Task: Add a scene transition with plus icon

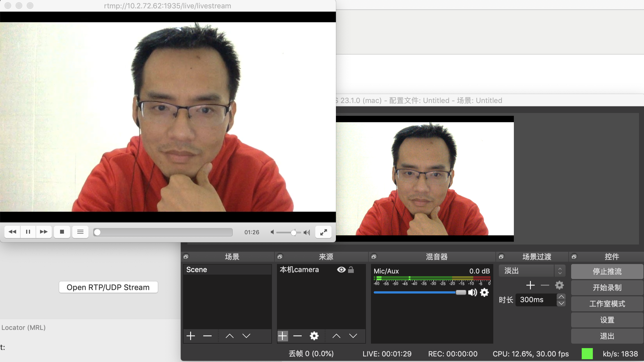Action: pyautogui.click(x=530, y=285)
